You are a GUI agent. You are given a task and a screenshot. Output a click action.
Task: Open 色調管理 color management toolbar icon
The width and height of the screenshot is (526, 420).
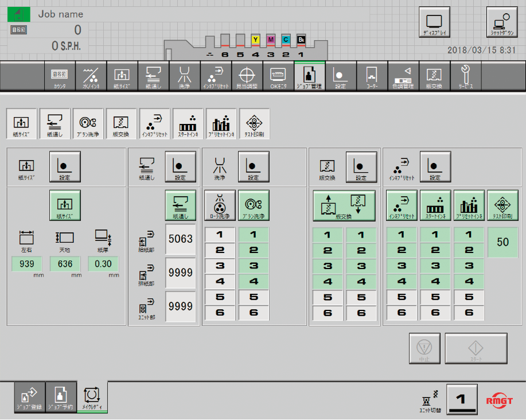pos(403,77)
